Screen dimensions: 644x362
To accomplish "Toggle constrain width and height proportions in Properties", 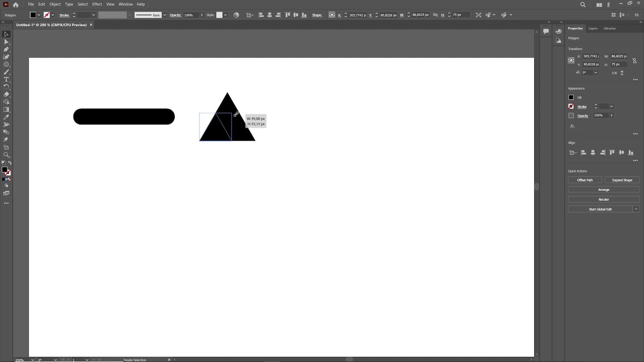I will click(634, 61).
